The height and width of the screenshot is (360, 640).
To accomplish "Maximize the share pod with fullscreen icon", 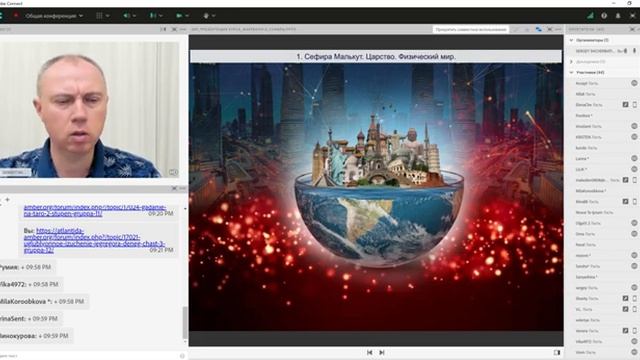I will click(x=550, y=29).
